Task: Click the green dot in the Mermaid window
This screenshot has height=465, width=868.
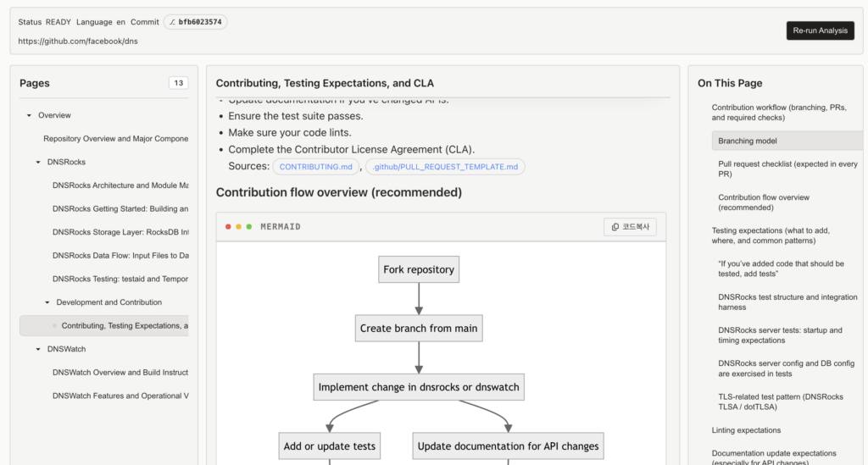Action: [x=249, y=227]
